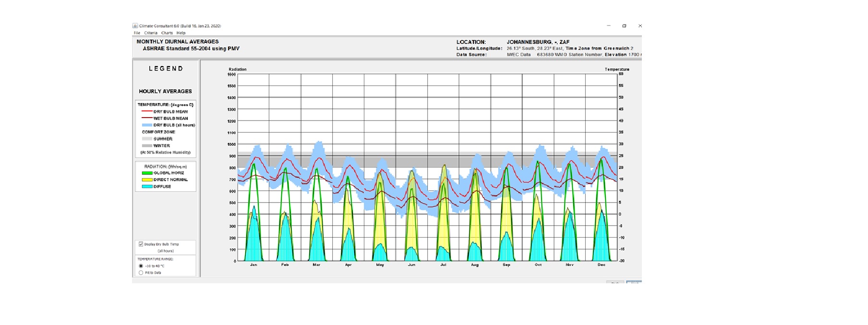
Task: Click the dark red Wet Bulb Mean legend line
Action: point(147,118)
